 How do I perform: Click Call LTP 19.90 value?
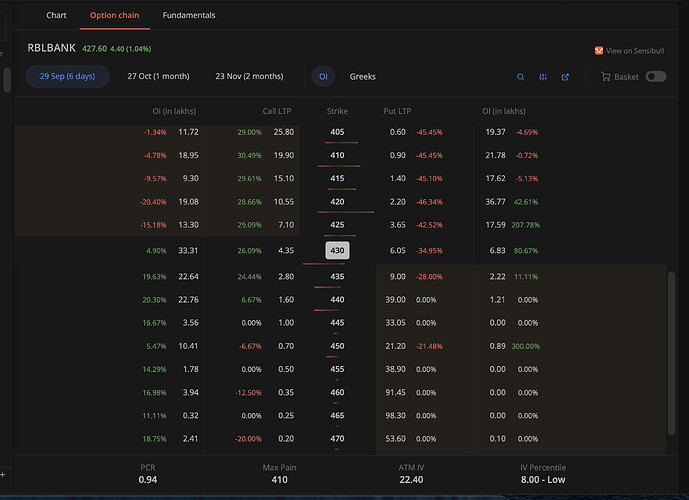[x=283, y=156]
